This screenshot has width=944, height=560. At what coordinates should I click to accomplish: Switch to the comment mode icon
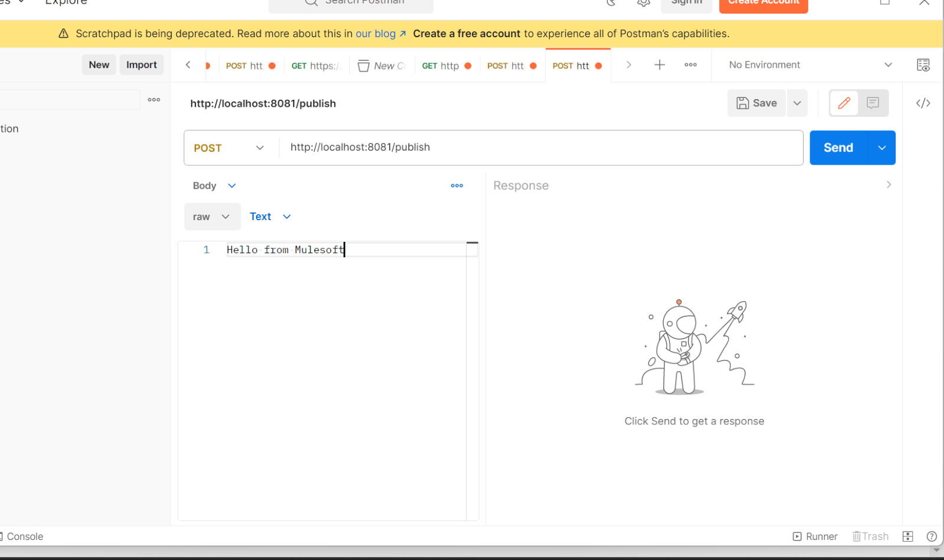(873, 103)
